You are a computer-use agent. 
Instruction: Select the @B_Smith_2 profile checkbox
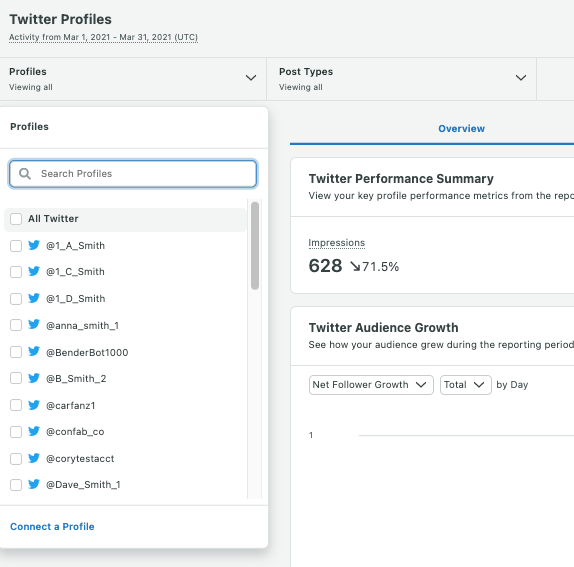coord(16,378)
